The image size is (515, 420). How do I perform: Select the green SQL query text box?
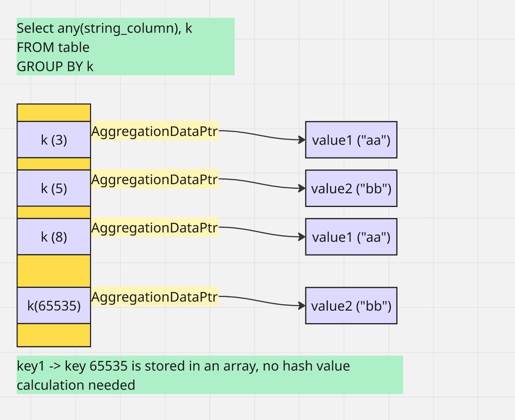(x=125, y=47)
